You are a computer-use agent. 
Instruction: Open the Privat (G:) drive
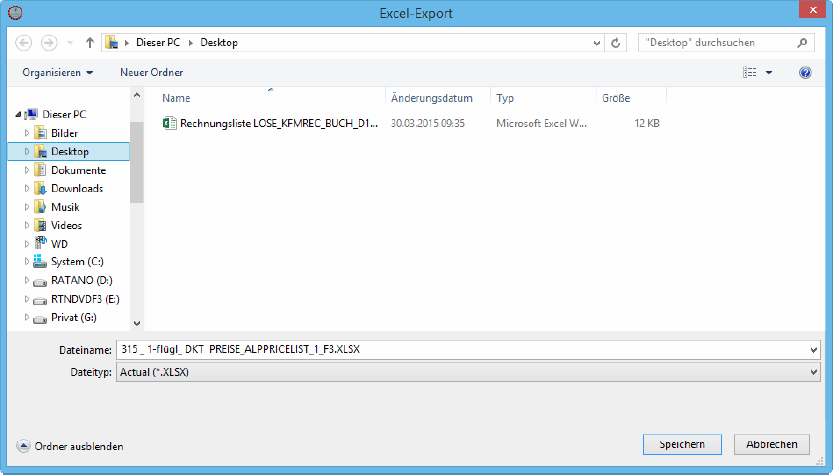pos(74,317)
